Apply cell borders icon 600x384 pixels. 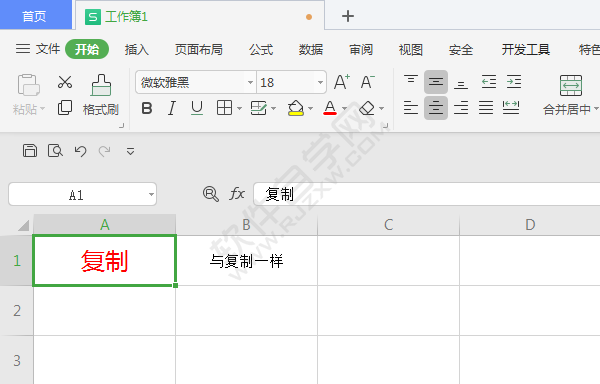click(224, 108)
